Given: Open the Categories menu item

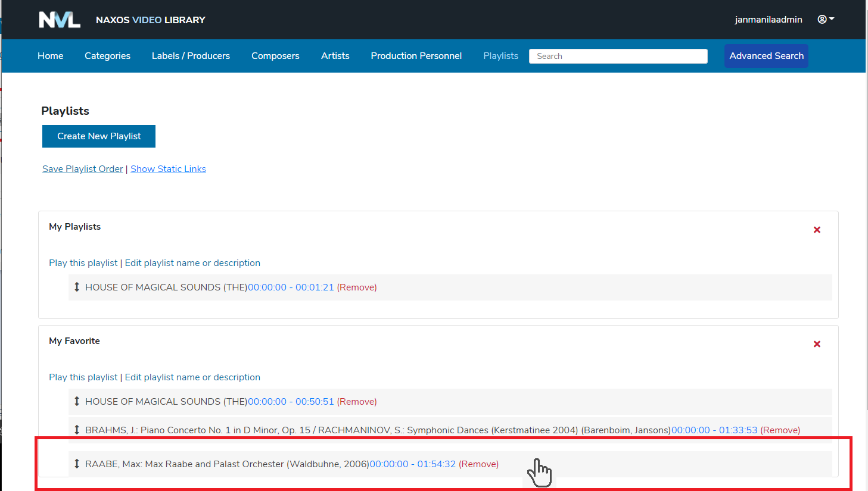Looking at the screenshot, I should 107,56.
